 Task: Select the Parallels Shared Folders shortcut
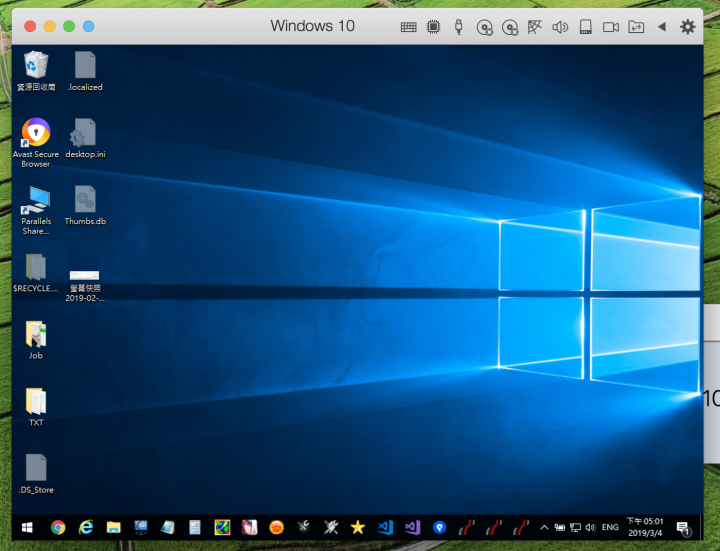(36, 210)
